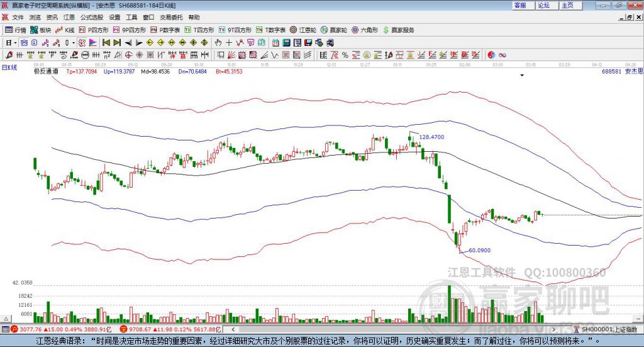Open the 设置 menu
Viewport: 644px width, 347px height.
click(114, 17)
